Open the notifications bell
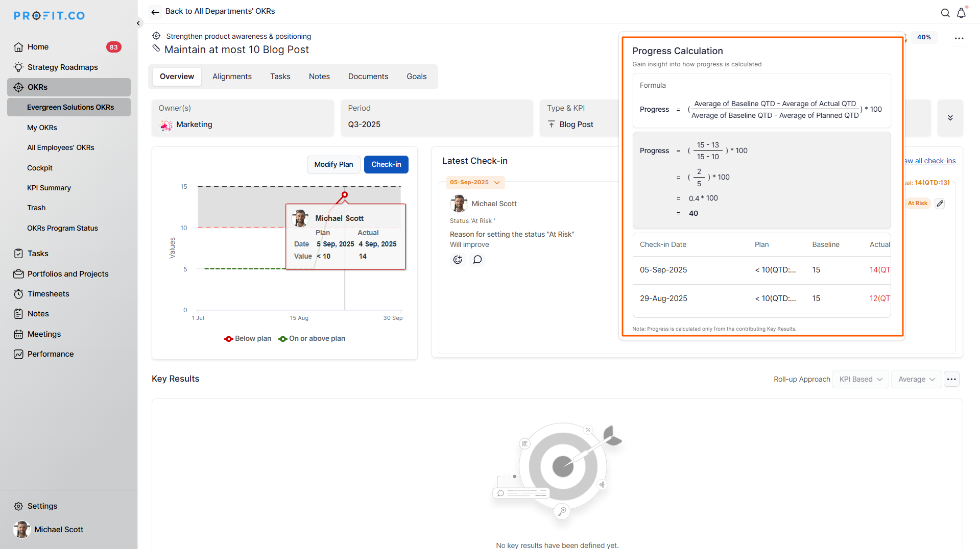980x549 pixels. click(x=961, y=13)
